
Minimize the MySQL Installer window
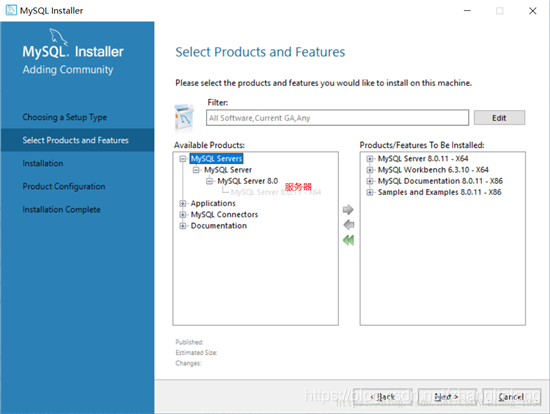pyautogui.click(x=467, y=11)
